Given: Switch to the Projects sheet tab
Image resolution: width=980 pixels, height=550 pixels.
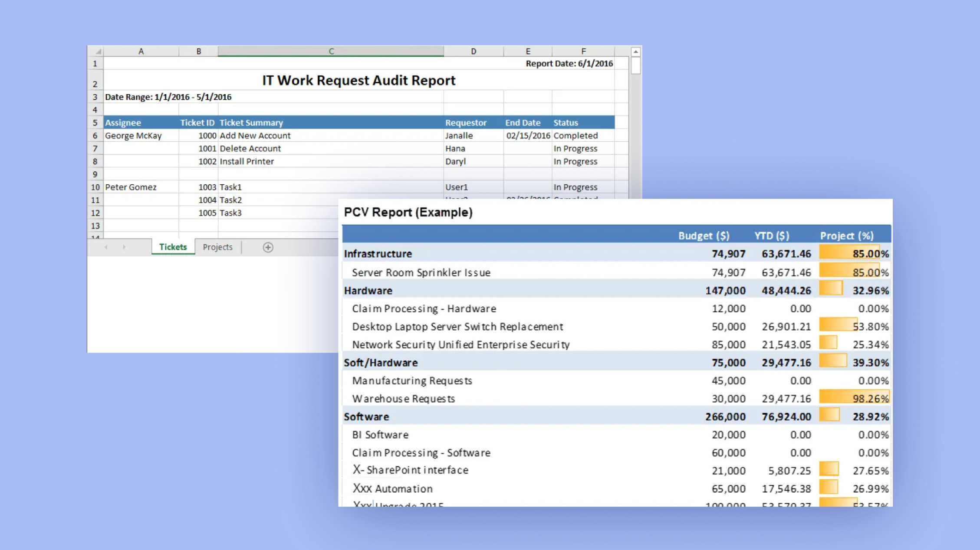Looking at the screenshot, I should 217,247.
